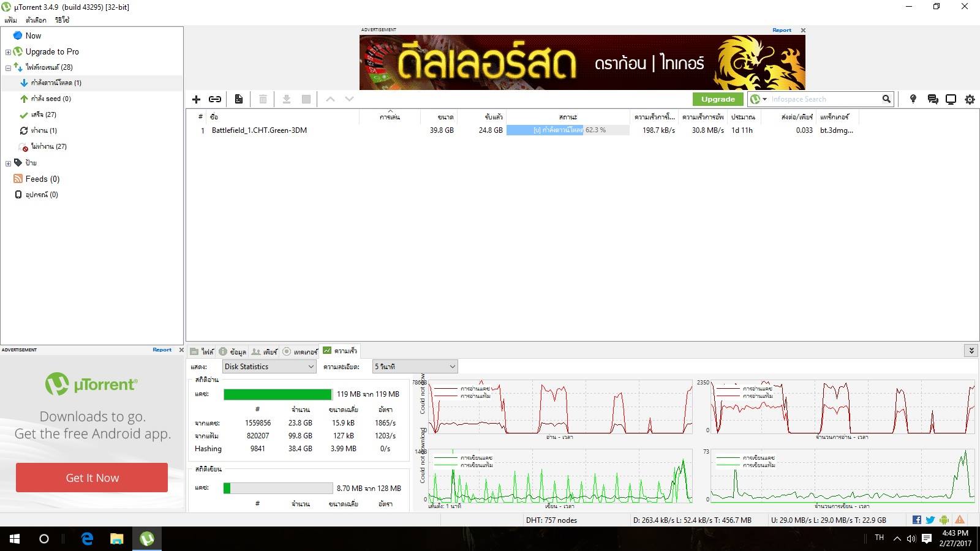Close the sidebar uTorrent advertisement
Screen dimensions: 980x551
[x=181, y=350]
